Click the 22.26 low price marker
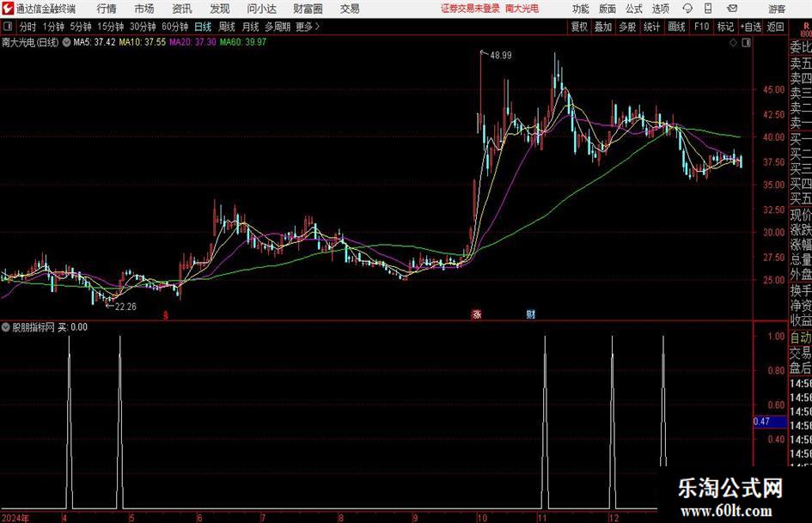The image size is (812, 523). pyautogui.click(x=125, y=307)
